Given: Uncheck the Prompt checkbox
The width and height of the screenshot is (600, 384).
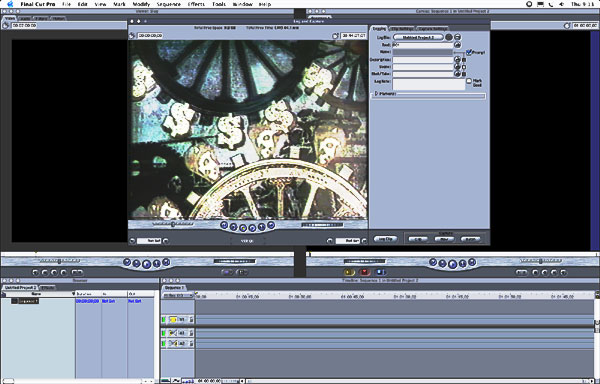Looking at the screenshot, I should pyautogui.click(x=469, y=52).
